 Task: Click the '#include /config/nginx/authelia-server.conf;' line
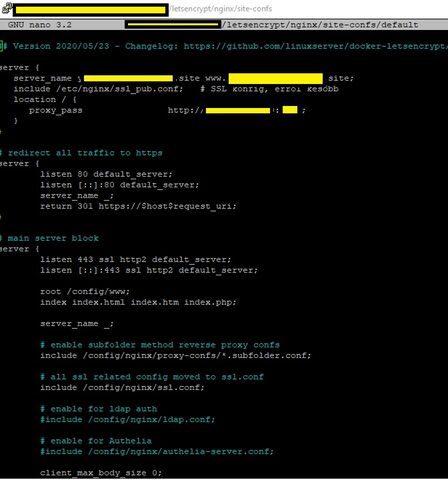157,452
